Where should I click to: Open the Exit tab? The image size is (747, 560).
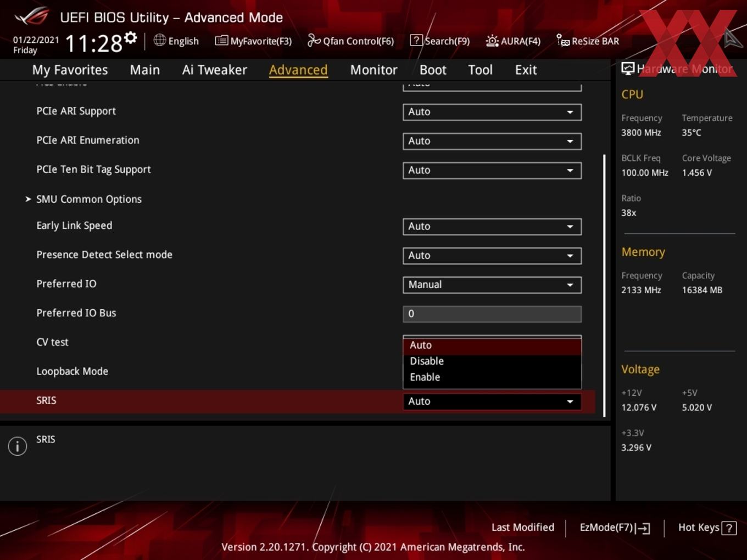pyautogui.click(x=526, y=70)
